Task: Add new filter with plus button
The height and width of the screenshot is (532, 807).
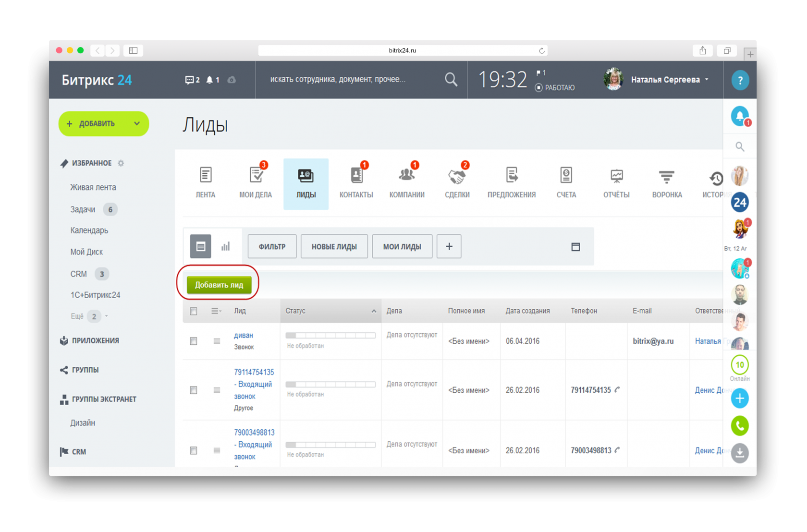Action: 449,247
